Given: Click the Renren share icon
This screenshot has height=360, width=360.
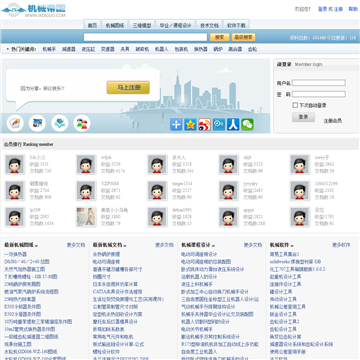Looking at the screenshot, I should point(233,124).
